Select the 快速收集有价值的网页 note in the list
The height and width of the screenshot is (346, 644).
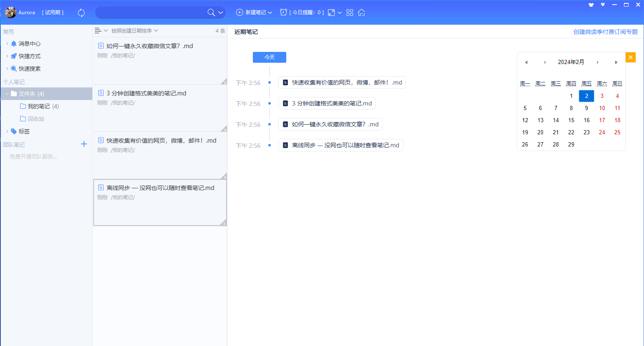[x=160, y=156]
